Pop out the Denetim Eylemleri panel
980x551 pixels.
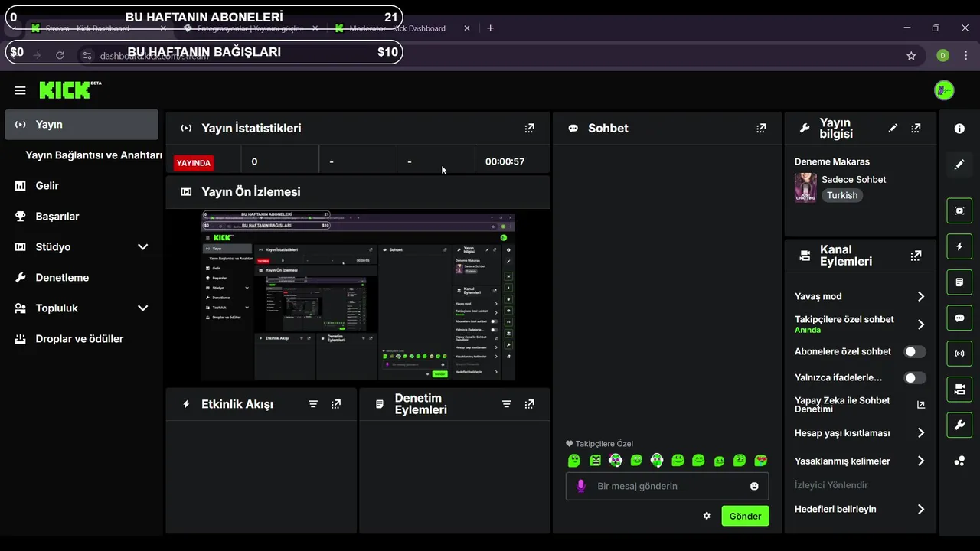click(x=529, y=404)
